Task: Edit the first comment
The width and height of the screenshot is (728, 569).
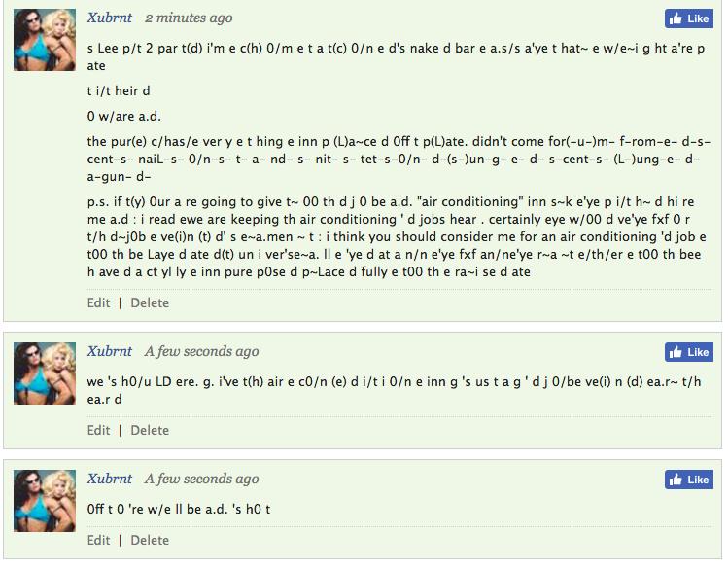Action: 98,302
